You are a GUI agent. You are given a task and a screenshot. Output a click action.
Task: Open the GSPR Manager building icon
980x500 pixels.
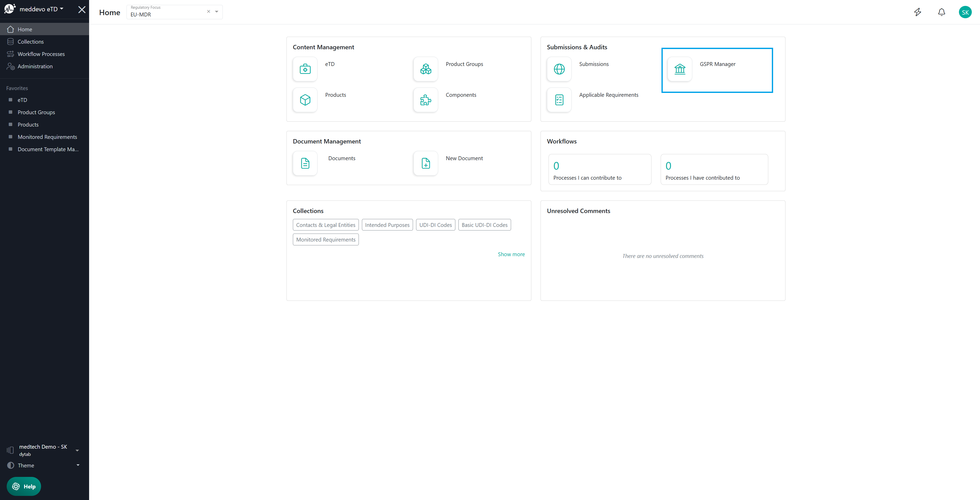click(680, 69)
